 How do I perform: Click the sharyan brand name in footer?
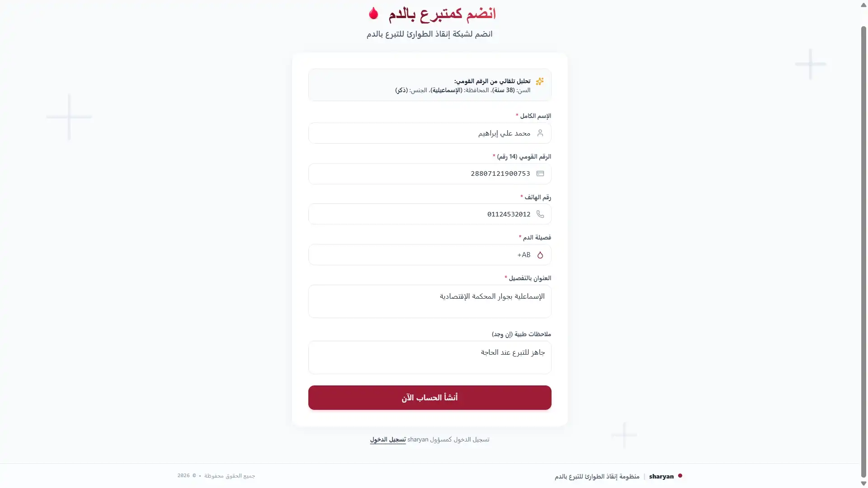tap(661, 476)
